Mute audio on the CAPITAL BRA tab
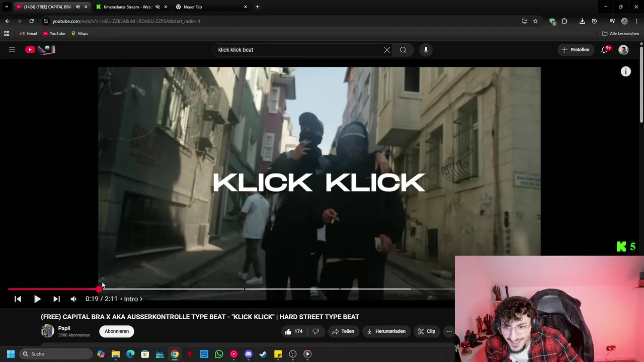The height and width of the screenshot is (362, 644). click(77, 7)
